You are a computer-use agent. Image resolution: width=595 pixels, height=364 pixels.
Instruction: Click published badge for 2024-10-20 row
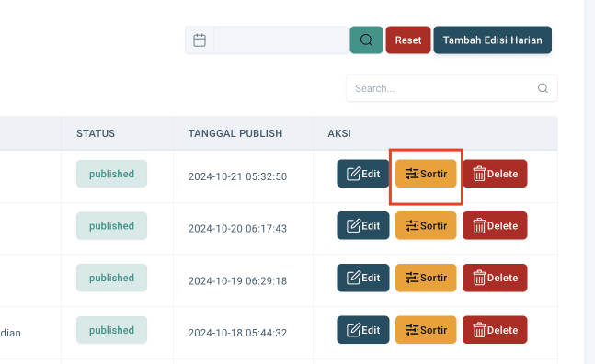coord(111,225)
